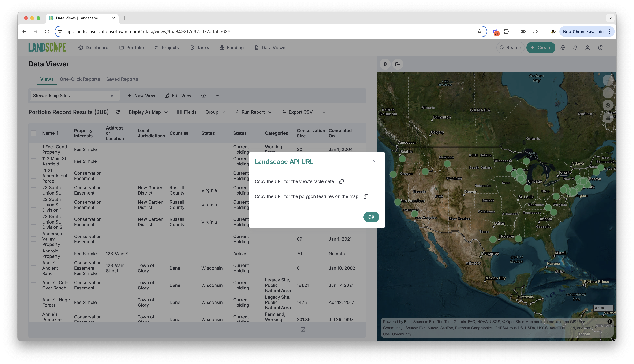
Task: Click the OK button in dialog
Action: tap(371, 217)
